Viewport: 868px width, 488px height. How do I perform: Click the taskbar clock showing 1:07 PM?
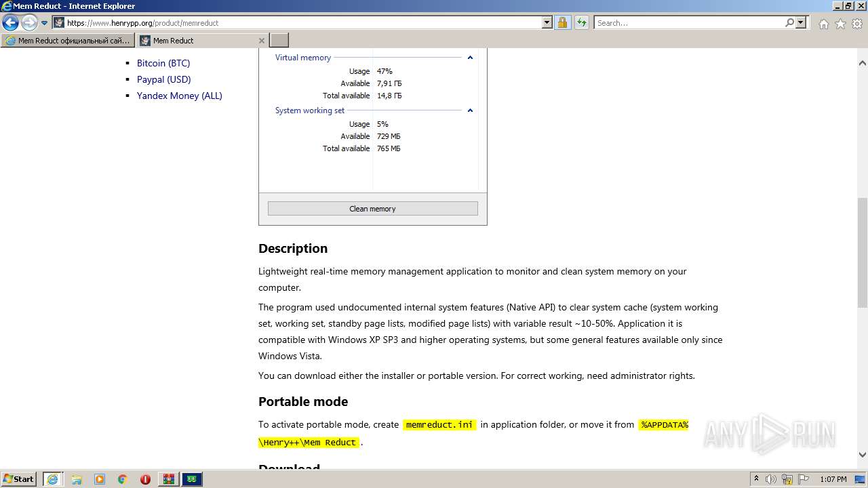point(833,479)
